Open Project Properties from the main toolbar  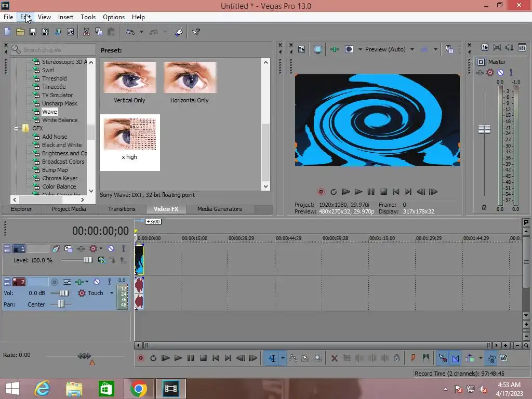pos(70,32)
